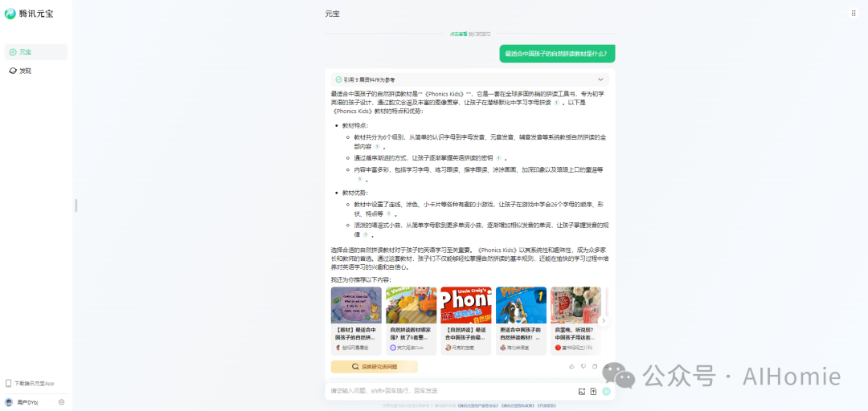The image size is (868, 411).
Task: Open the user avatar at bottom left
Action: [9, 402]
